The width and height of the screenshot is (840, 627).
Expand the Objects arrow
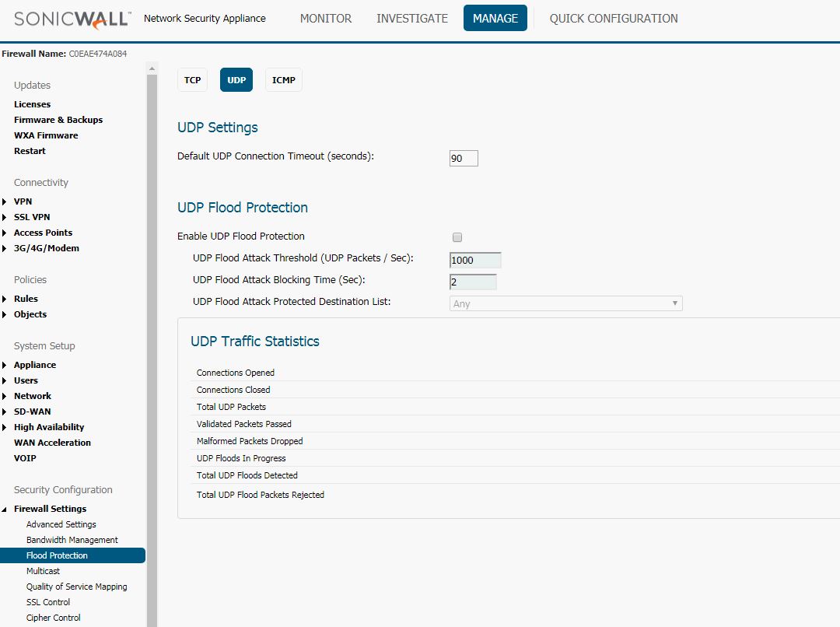pyautogui.click(x=5, y=314)
